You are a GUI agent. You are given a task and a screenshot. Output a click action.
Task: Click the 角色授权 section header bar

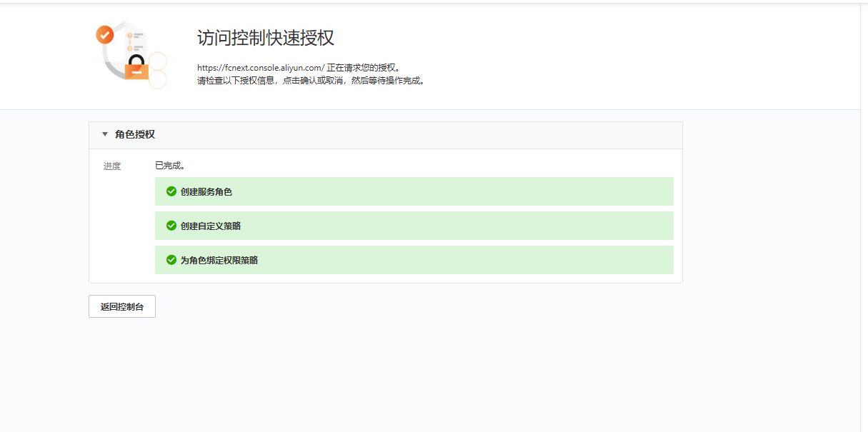click(x=386, y=134)
